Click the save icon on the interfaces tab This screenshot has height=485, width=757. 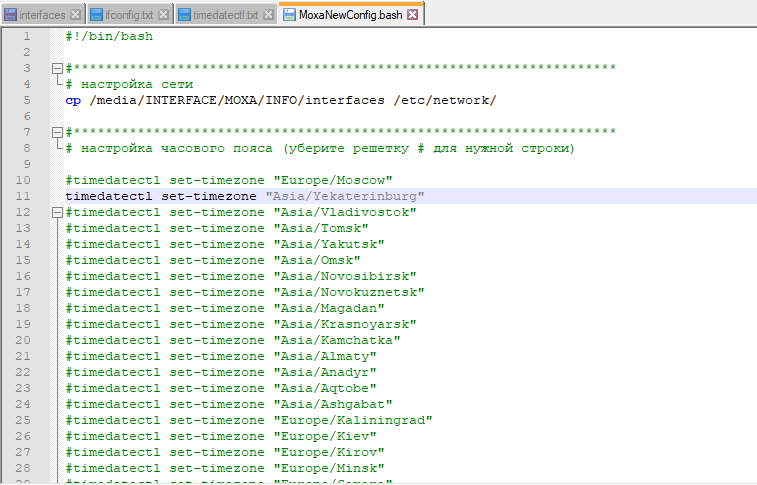click(10, 15)
